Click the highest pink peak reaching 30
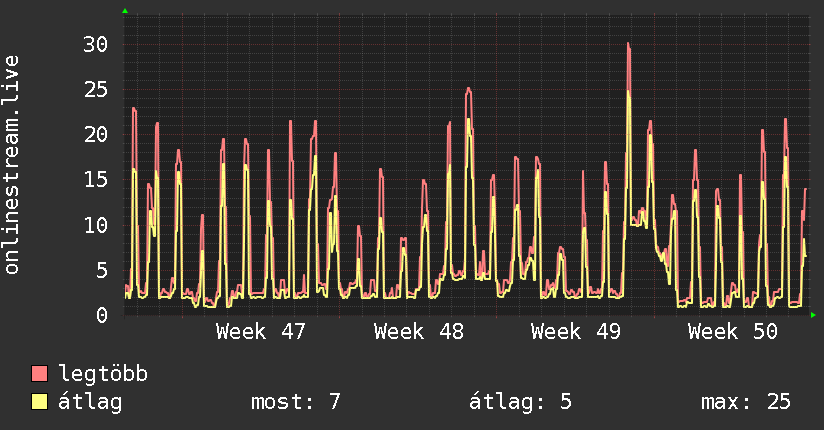 629,46
